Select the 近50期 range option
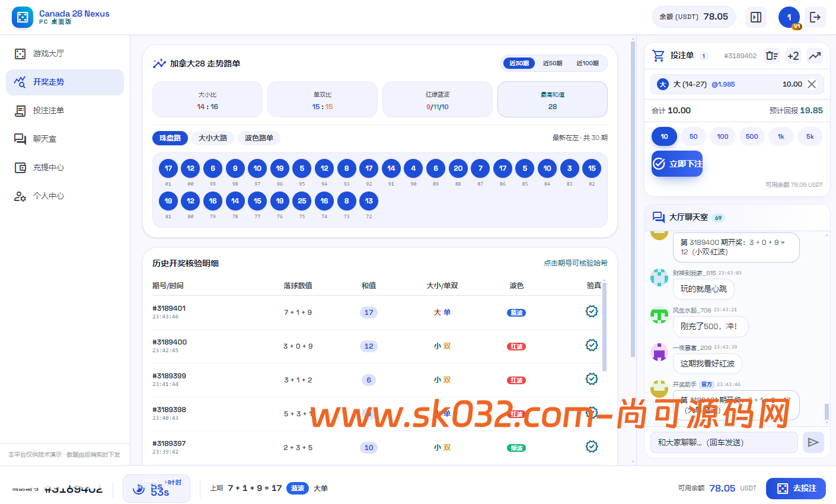The height and width of the screenshot is (504, 836). (x=553, y=63)
